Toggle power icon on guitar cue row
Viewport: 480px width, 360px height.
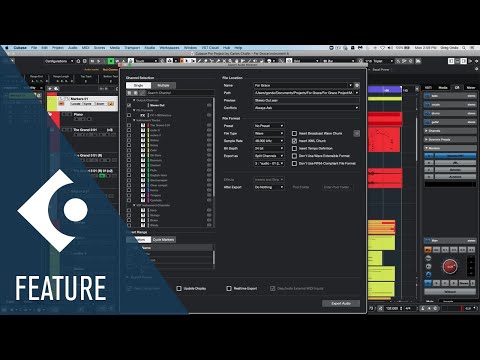pyautogui.click(x=428, y=122)
